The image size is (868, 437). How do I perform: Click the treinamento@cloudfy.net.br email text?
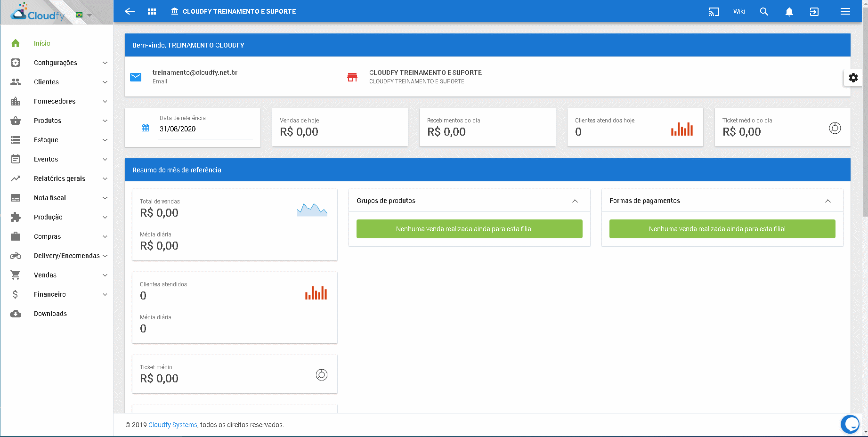pyautogui.click(x=195, y=73)
